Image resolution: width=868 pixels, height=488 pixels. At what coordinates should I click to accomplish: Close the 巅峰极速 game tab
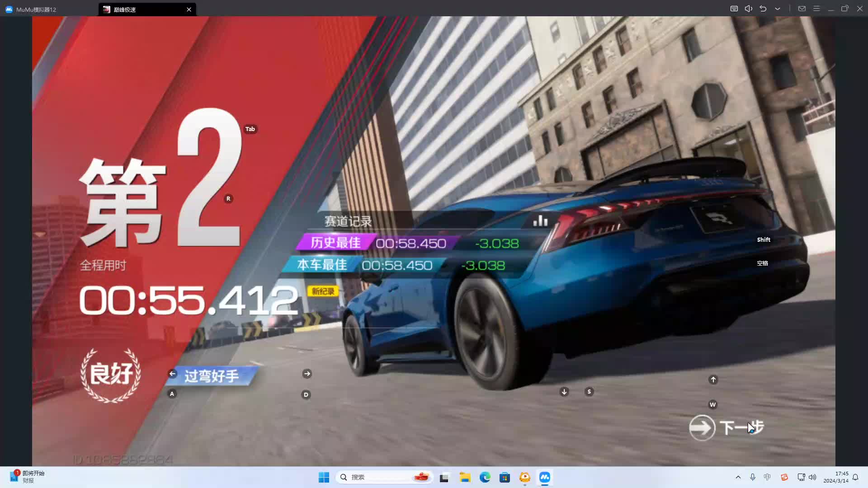(x=189, y=9)
